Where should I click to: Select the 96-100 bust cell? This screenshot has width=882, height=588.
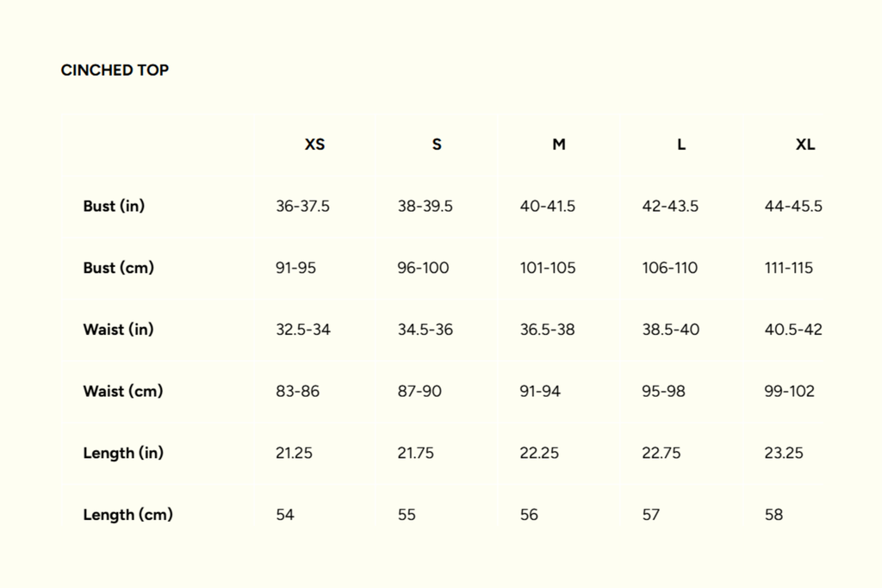point(423,268)
